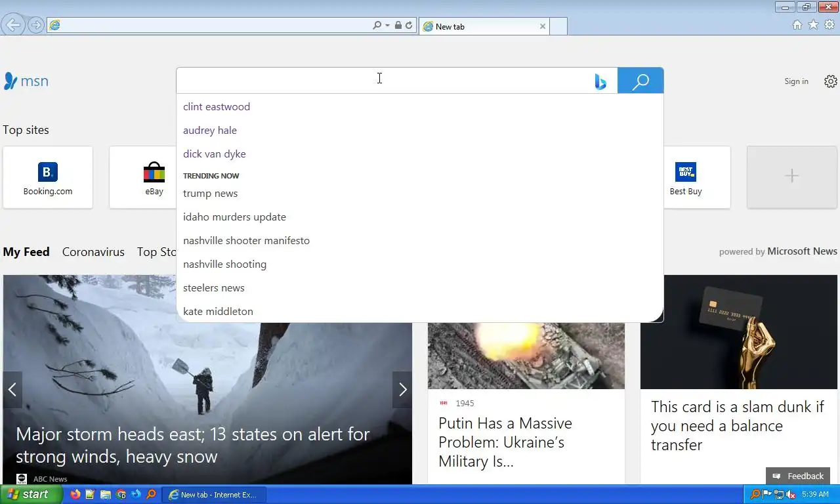
Task: Click the 1945 source label
Action: (x=465, y=403)
